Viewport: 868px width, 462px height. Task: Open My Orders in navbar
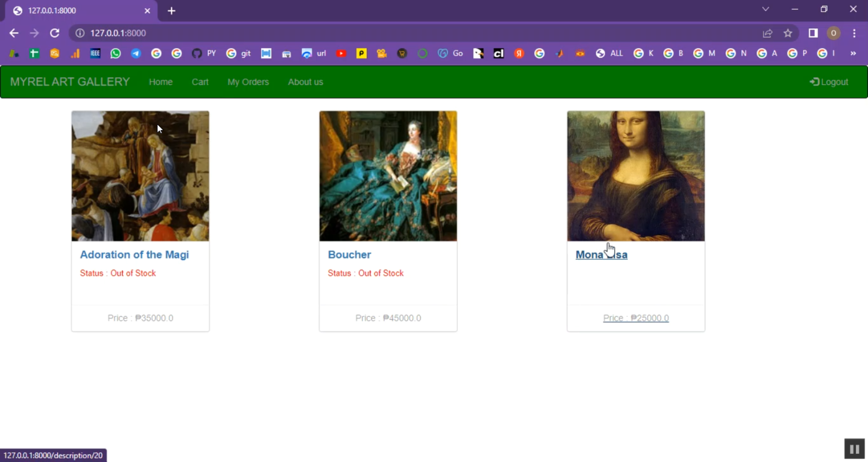point(248,82)
